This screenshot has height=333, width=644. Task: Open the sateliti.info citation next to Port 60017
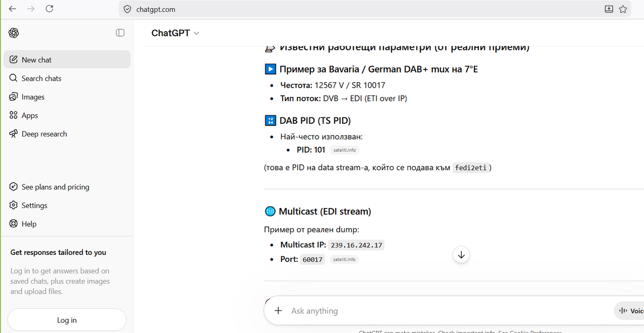344,259
